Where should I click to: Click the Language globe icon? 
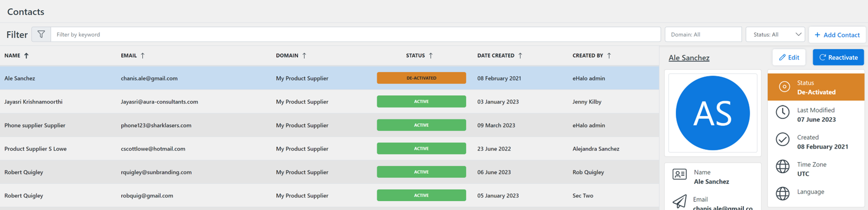click(782, 194)
